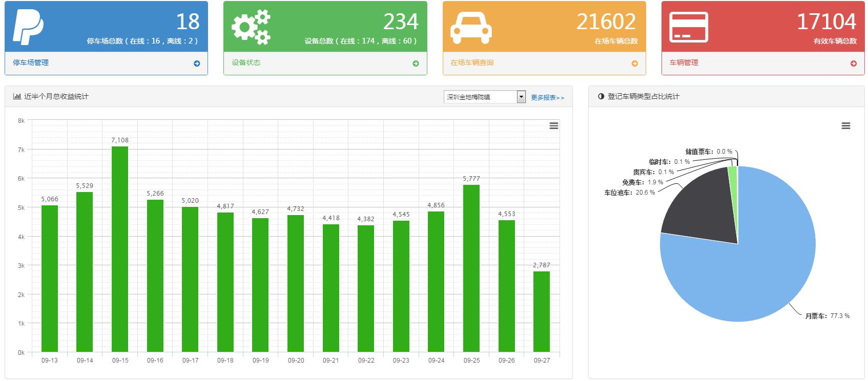Open the bar chart hamburger export menu

pos(553,126)
